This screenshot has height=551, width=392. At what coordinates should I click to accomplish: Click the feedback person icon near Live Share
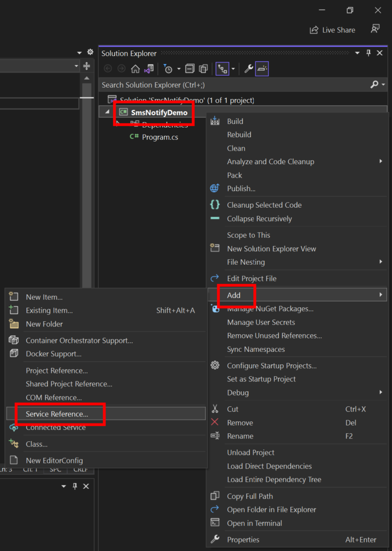point(375,30)
